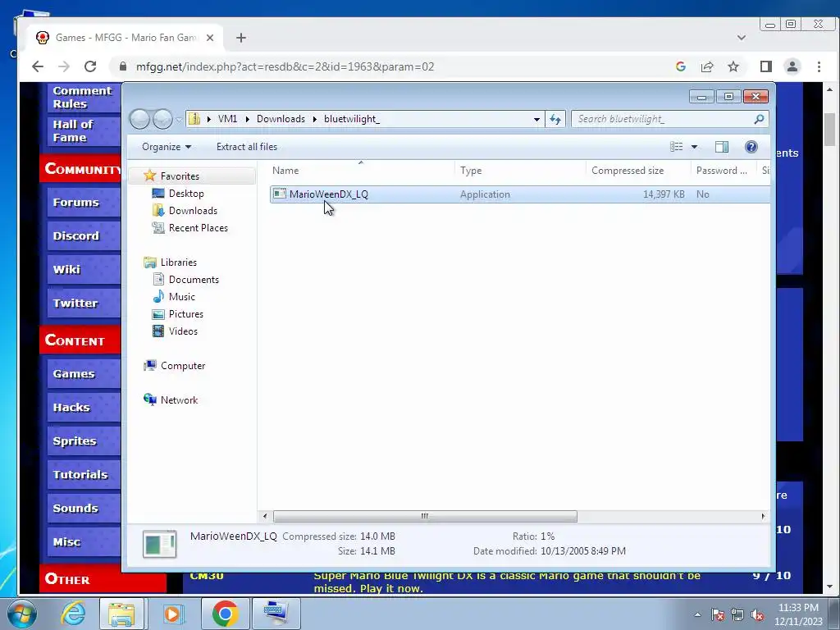The image size is (840, 630).
Task: Click the folder icon in the address bar
Action: point(194,119)
